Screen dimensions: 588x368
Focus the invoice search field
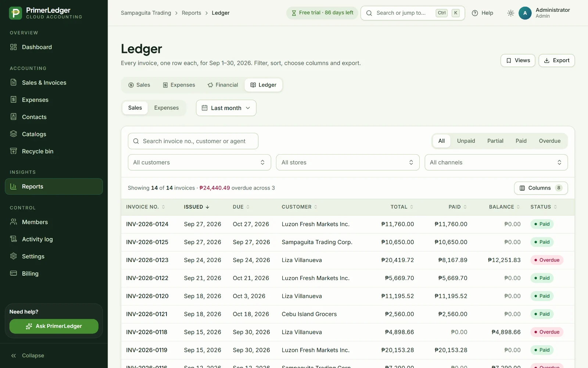coord(193,141)
